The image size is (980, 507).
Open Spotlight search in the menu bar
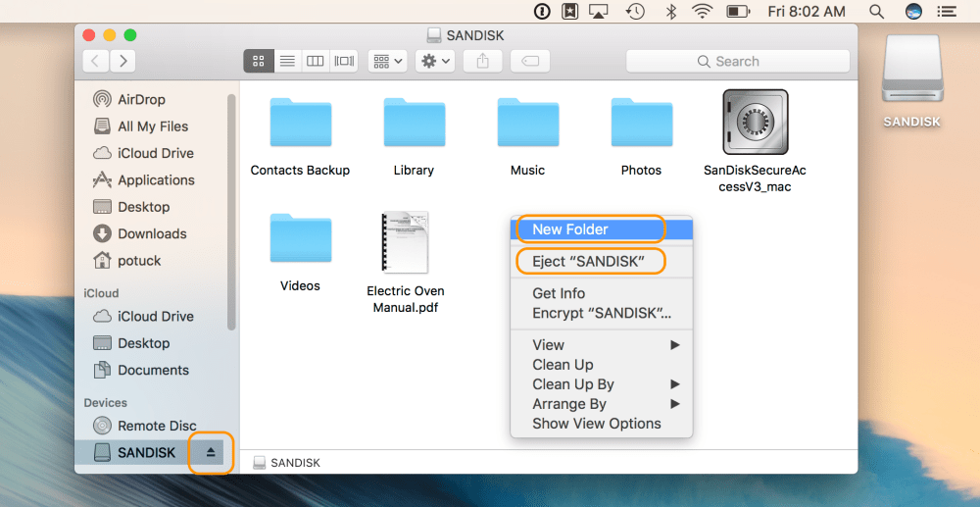point(876,12)
